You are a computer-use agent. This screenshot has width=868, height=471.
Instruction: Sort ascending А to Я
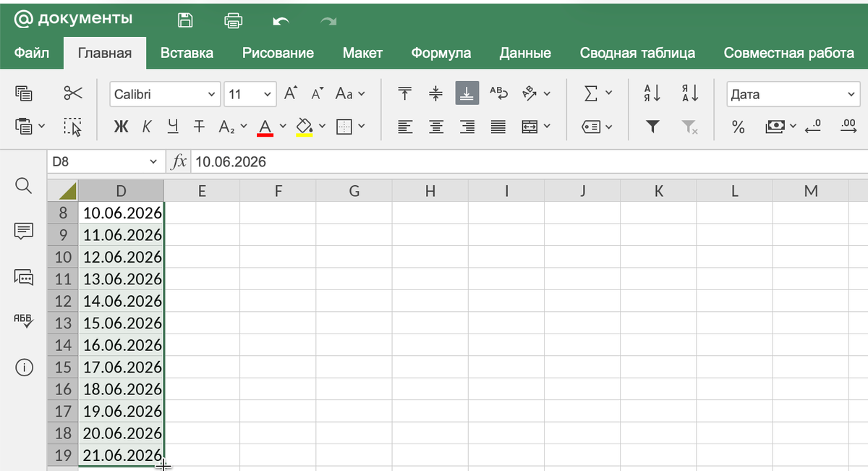click(x=652, y=93)
